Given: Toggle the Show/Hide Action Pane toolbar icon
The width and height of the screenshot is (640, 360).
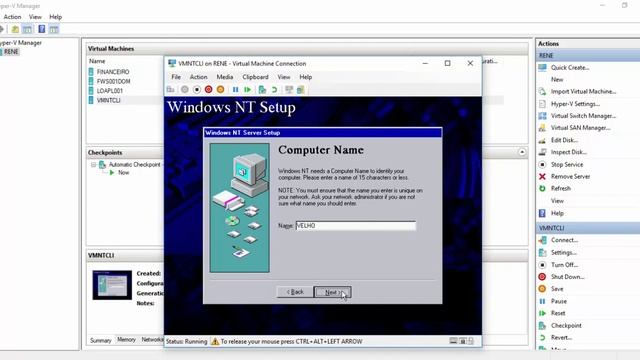Looking at the screenshot, I should click(x=54, y=29).
